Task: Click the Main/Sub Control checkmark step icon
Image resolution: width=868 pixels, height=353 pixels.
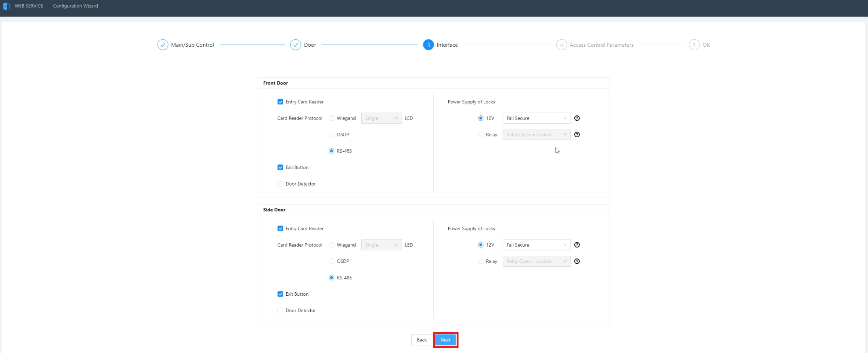Action: coord(163,45)
